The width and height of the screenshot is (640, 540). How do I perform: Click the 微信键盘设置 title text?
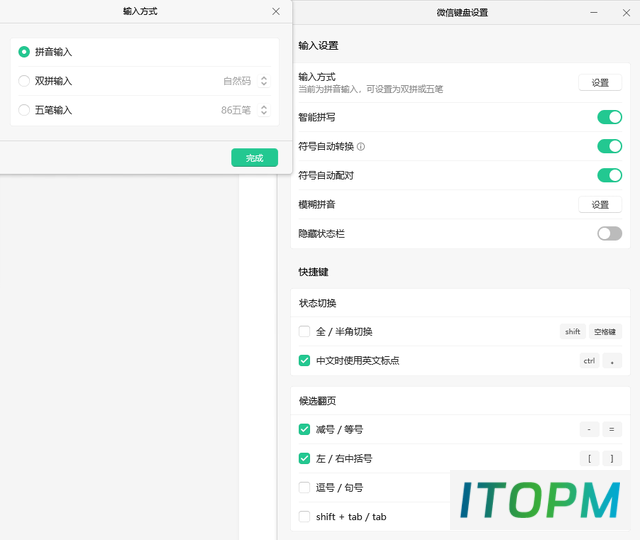(462, 13)
